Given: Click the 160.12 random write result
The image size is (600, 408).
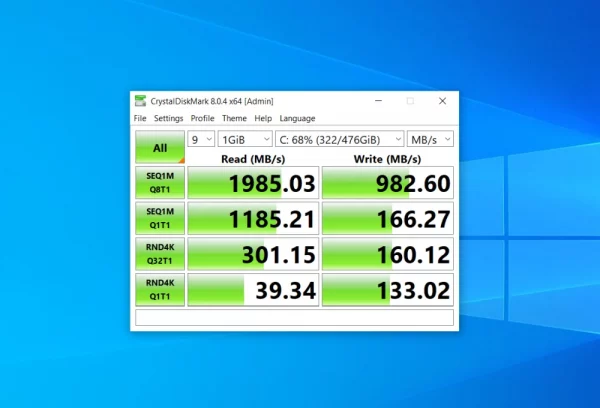Looking at the screenshot, I should [388, 254].
